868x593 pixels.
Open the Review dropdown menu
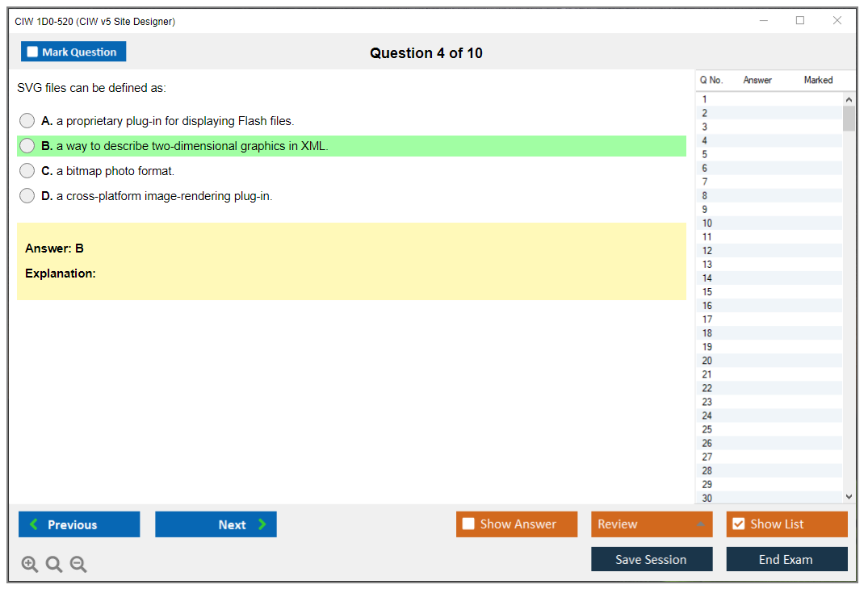click(x=651, y=524)
